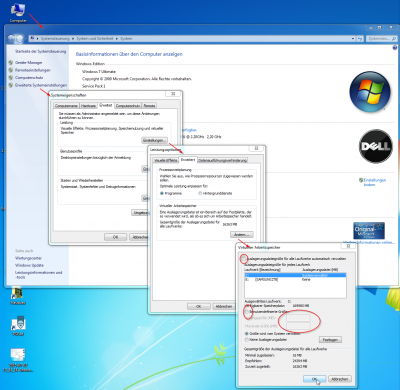The height and width of the screenshot is (390, 400).
Task: Select the C: drive row in list
Action: pos(295,275)
